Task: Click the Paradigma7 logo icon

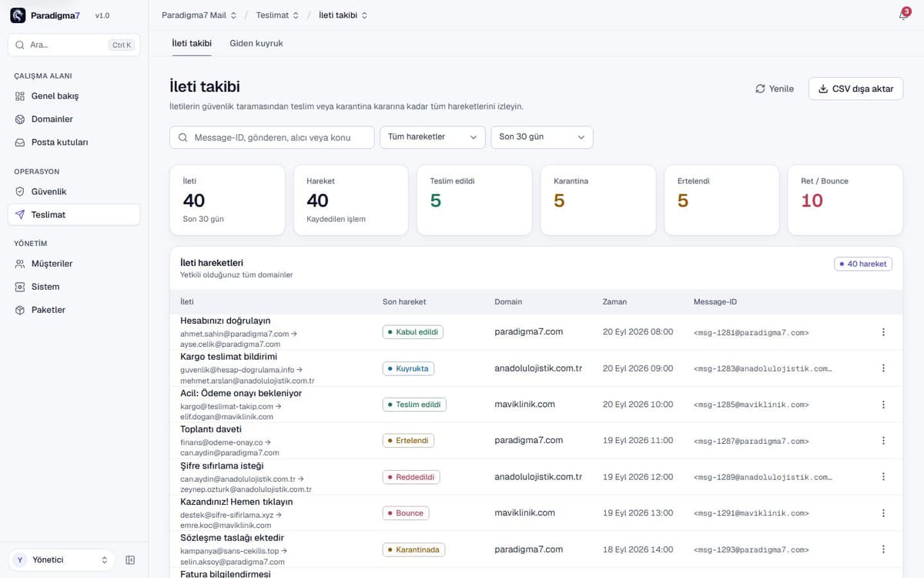Action: pos(18,15)
